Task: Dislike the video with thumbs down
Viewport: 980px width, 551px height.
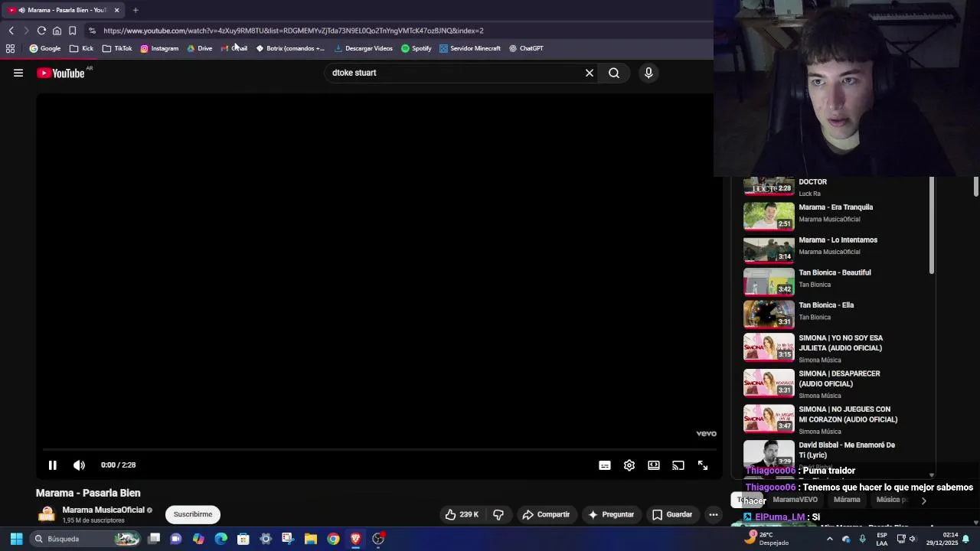Action: point(498,514)
